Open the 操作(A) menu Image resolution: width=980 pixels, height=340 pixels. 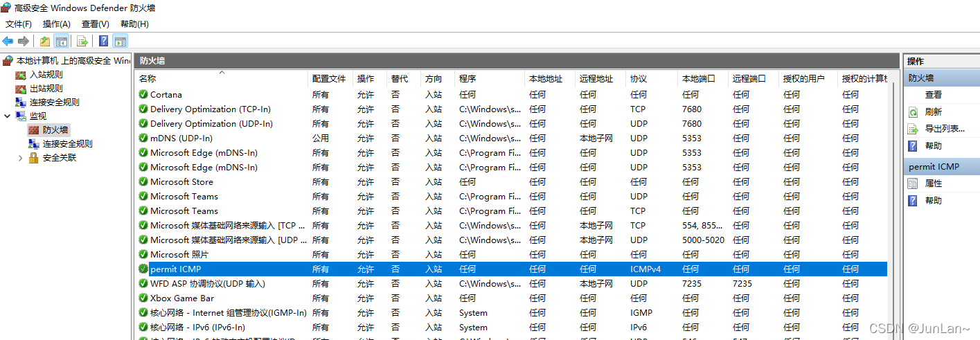click(57, 24)
